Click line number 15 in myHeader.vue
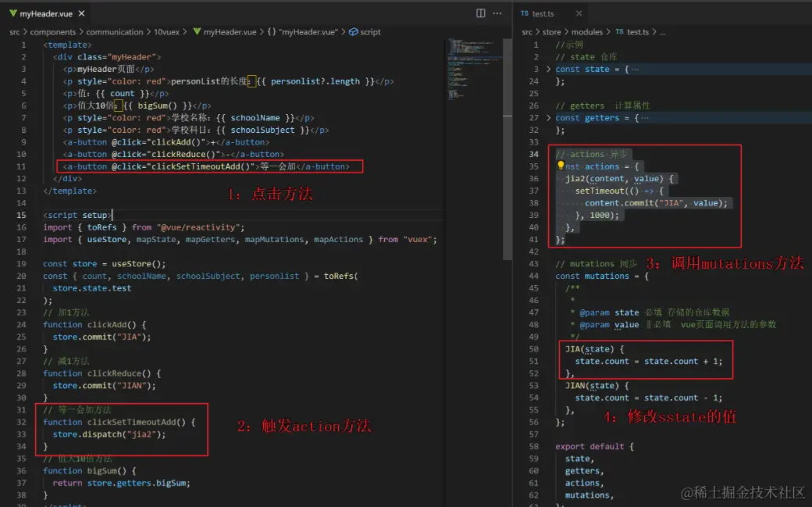812x507 pixels. [x=21, y=215]
